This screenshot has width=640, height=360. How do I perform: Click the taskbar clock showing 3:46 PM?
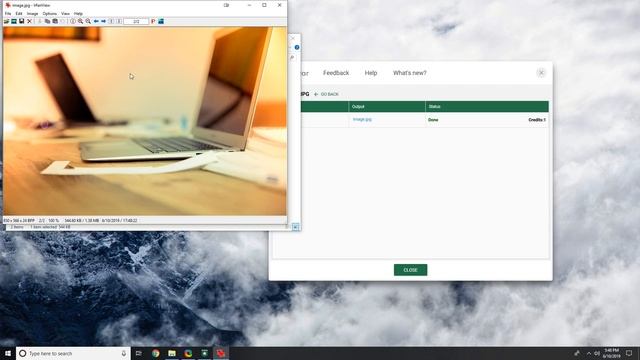pyautogui.click(x=611, y=353)
